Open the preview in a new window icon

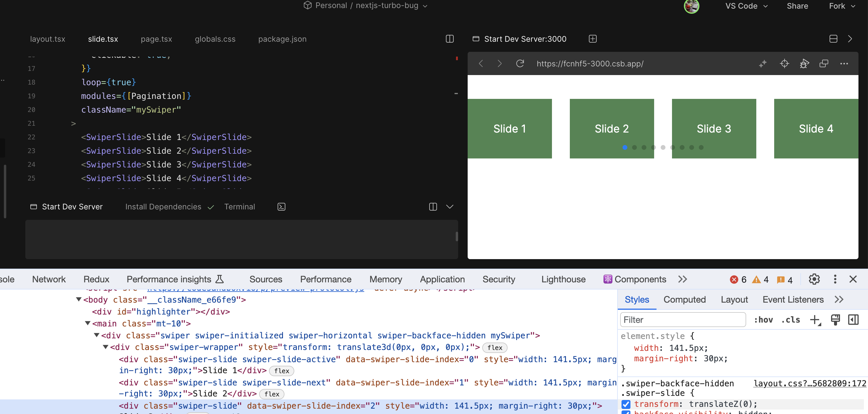[x=824, y=63]
